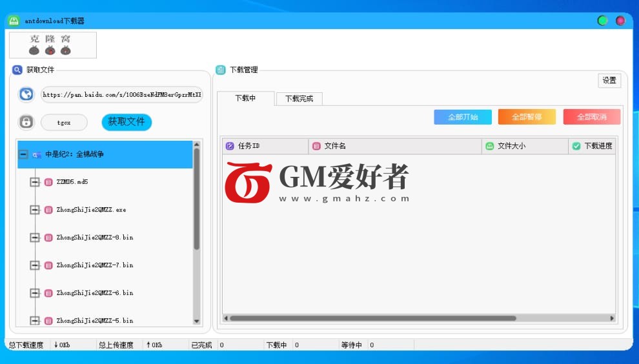
Task: Click the 文件大小 column header
Action: point(525,146)
